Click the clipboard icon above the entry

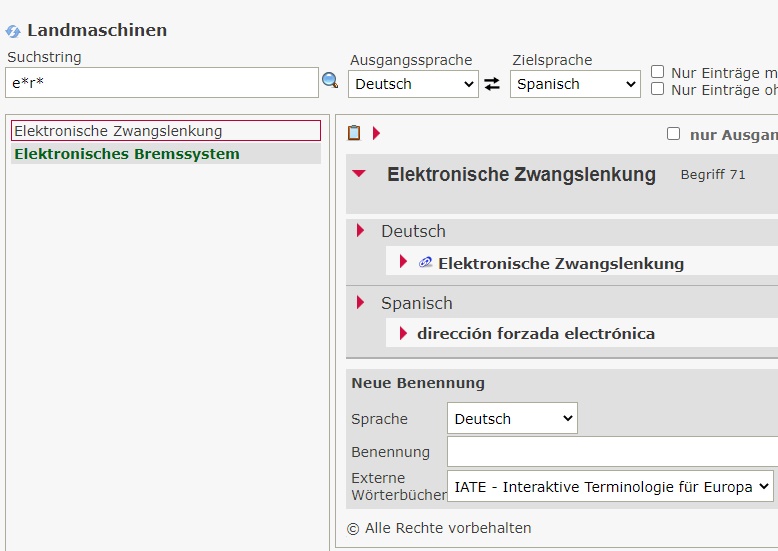pyautogui.click(x=354, y=133)
